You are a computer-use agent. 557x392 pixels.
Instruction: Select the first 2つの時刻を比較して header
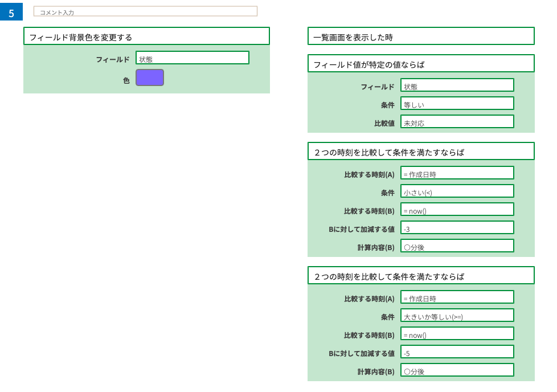(x=421, y=152)
